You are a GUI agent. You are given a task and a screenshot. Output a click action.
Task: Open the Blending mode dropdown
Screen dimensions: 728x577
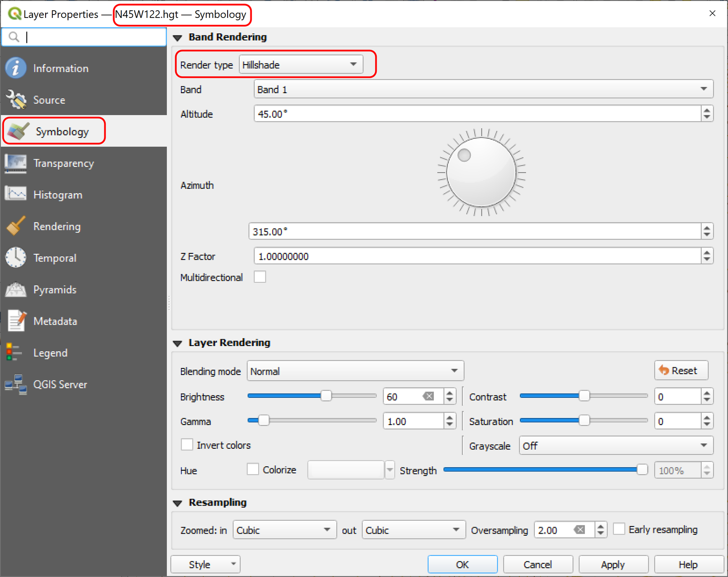pos(355,371)
